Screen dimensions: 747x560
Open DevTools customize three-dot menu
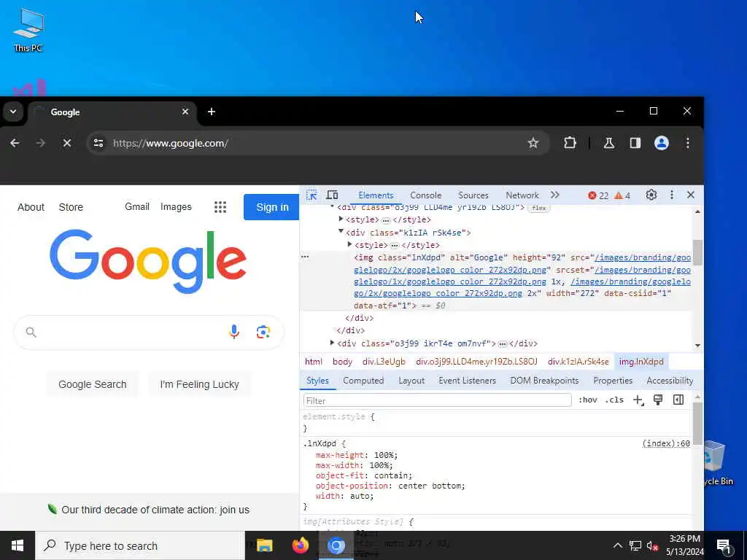[x=672, y=195]
